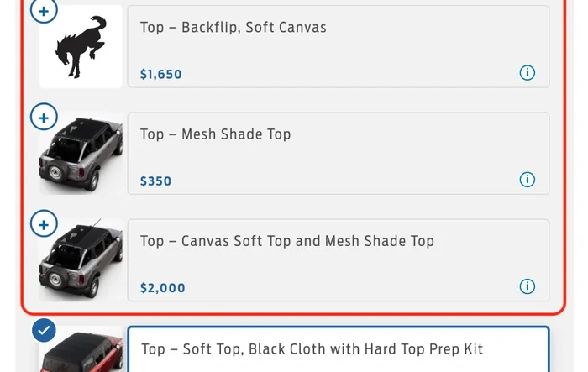The image size is (588, 372).
Task: Click the Bronco horse logo thumbnail
Action: pyautogui.click(x=81, y=46)
